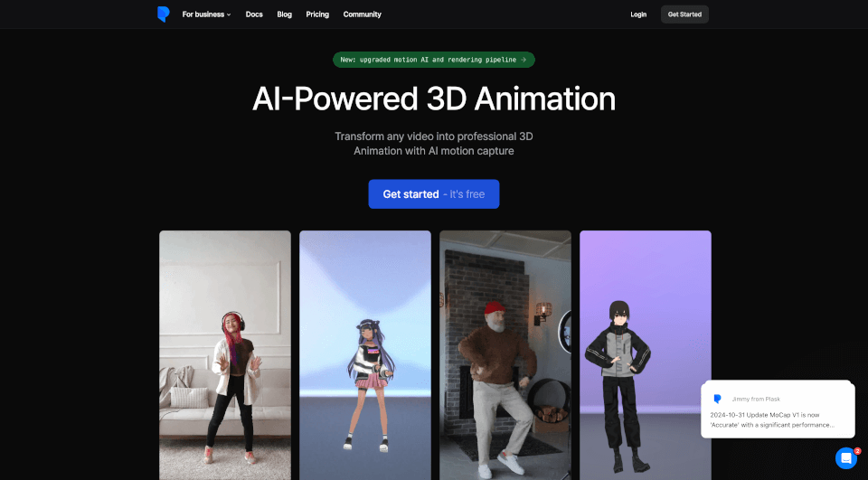868x480 pixels.
Task: Click the Login link
Action: pos(638,14)
